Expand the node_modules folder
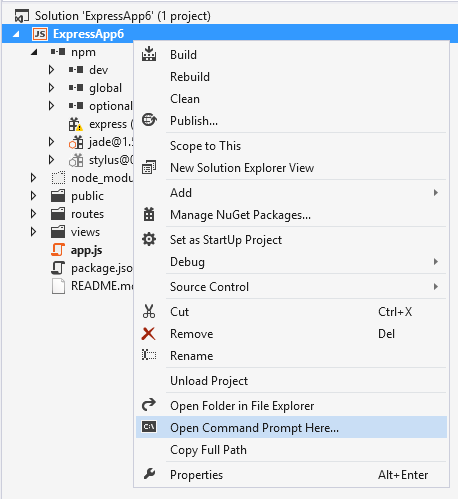 coord(33,178)
